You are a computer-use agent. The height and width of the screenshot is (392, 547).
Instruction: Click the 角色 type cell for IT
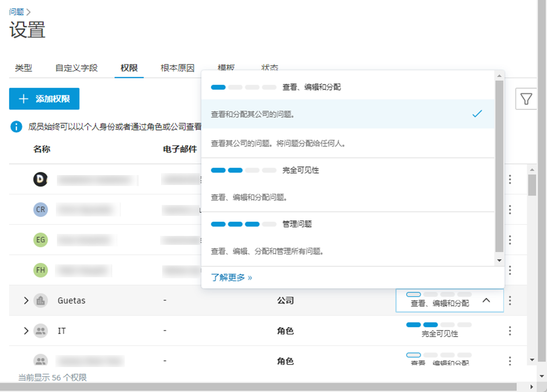tap(285, 331)
